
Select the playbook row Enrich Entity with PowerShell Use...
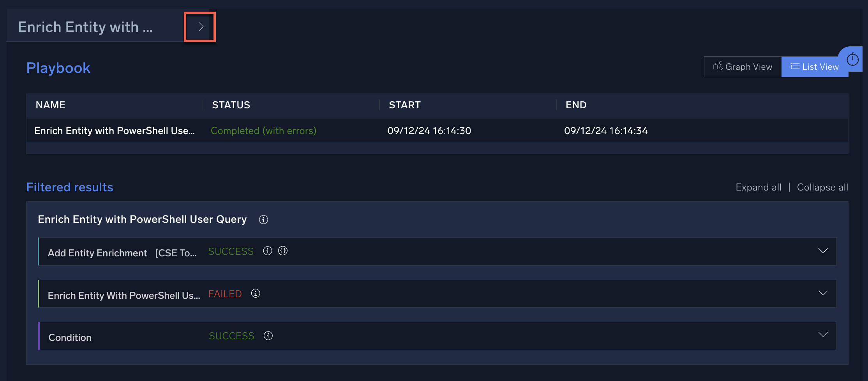pos(115,131)
